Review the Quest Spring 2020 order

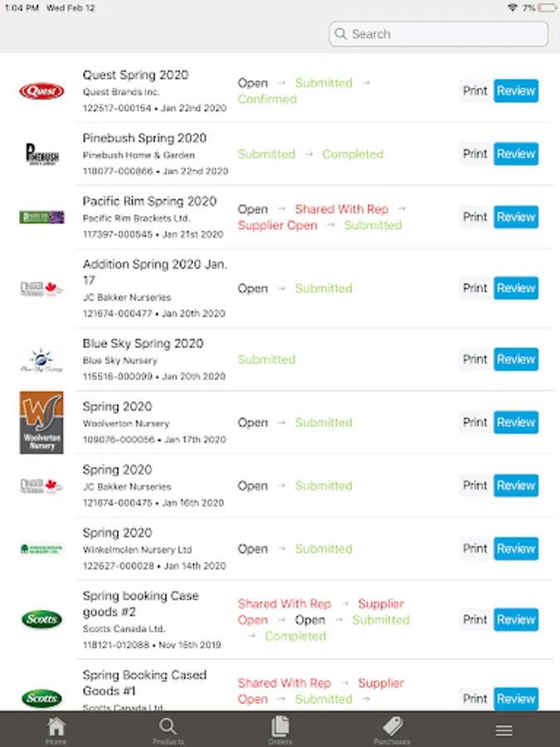click(x=516, y=91)
